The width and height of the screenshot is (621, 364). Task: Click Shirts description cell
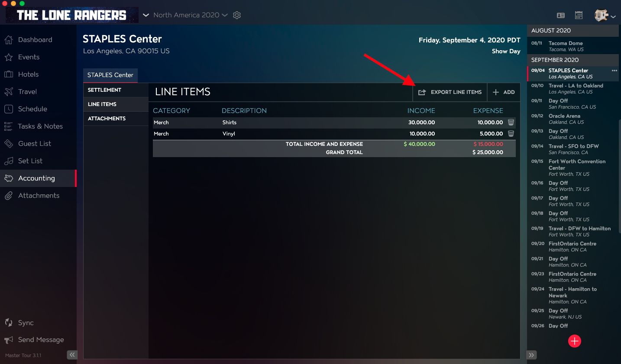230,122
